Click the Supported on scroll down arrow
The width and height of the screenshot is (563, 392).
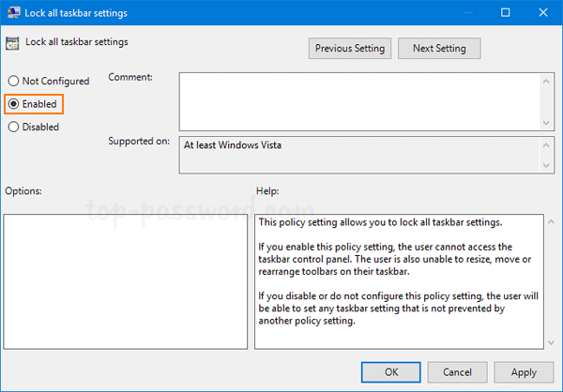point(546,166)
